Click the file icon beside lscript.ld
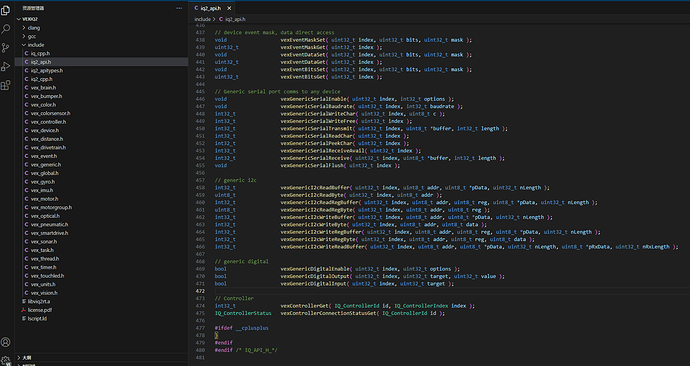 click(24, 318)
